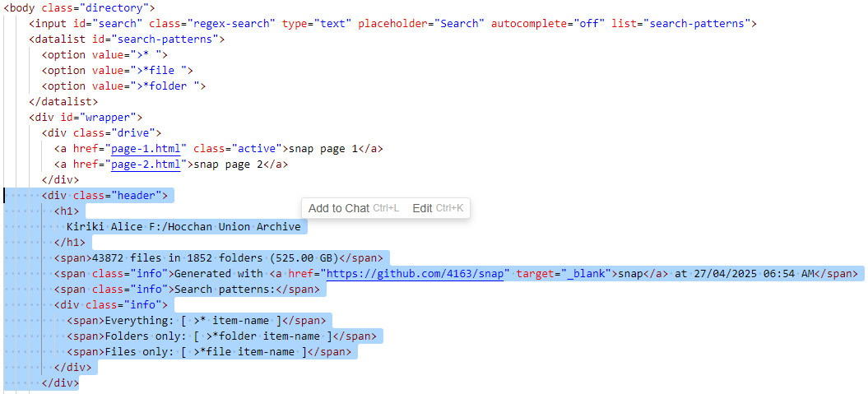Click the 'at 27/04/2025 06:54 AM' text
Image resolution: width=868 pixels, height=394 pixels.
[745, 273]
